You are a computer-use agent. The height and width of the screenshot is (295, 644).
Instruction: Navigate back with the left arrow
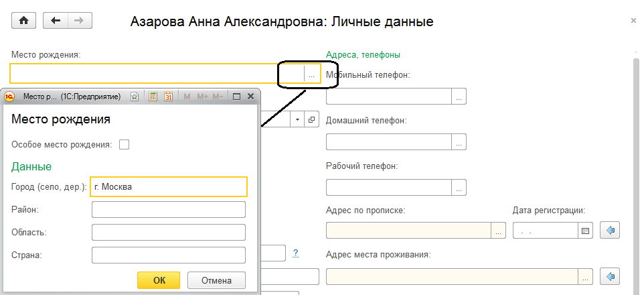tap(56, 21)
